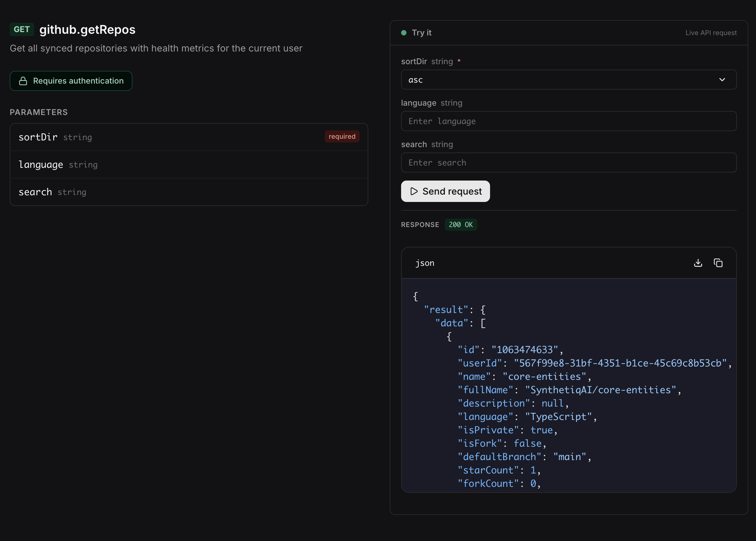This screenshot has width=756, height=541.
Task: Focus the Enter search input field
Action: 569,163
